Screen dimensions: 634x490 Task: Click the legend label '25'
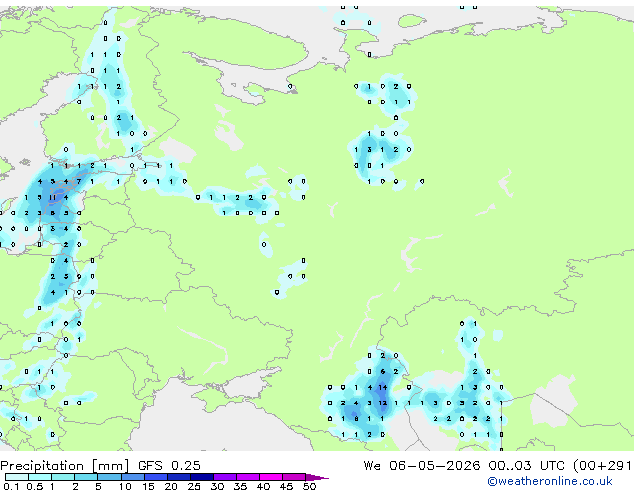[194, 486]
